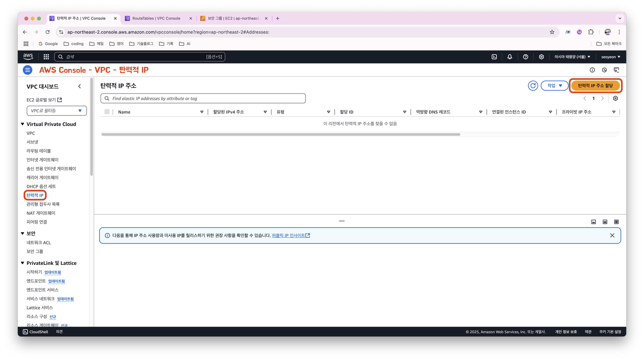644x360 pixels.
Task: Focus the elastic IP search filter field
Action: pyautogui.click(x=203, y=98)
